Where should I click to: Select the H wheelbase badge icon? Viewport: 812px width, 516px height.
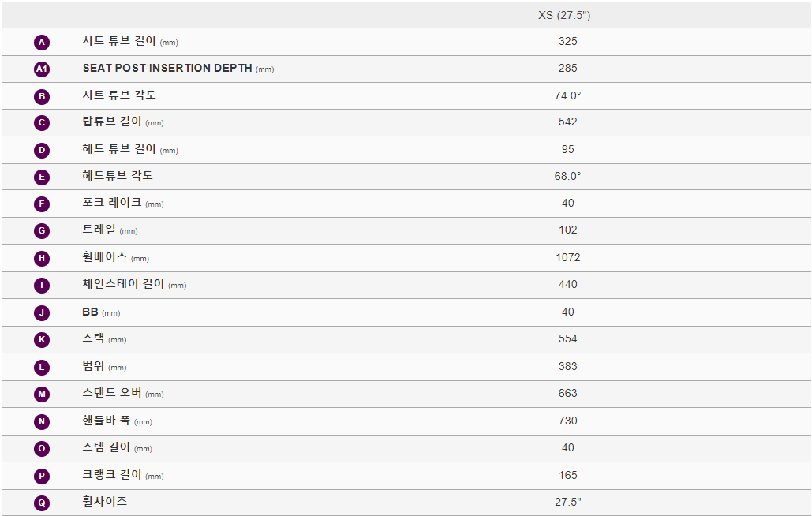click(42, 258)
